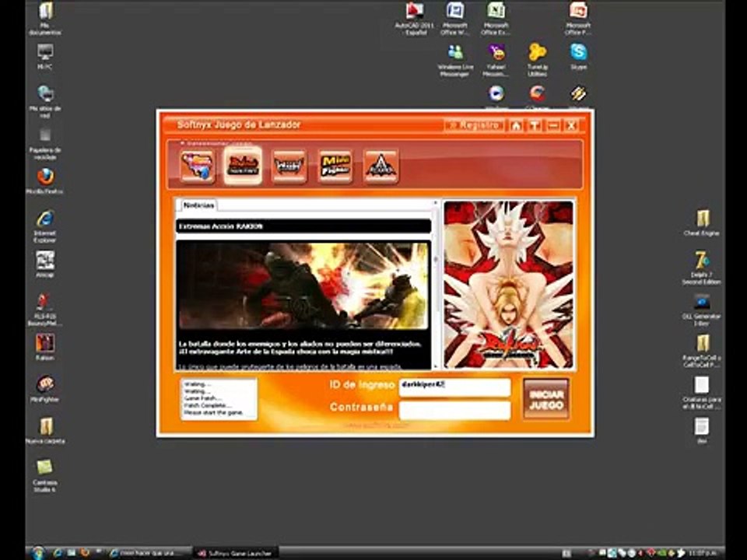Screen dimensions: 747x560
Task: Click the news panel scrollbar
Action: point(436,285)
